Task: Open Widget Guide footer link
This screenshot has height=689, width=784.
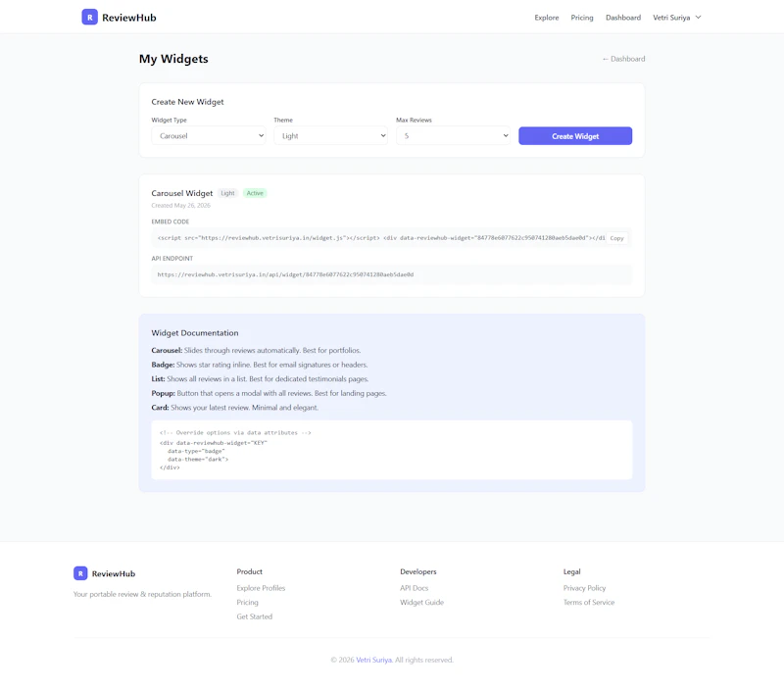Action: (422, 602)
